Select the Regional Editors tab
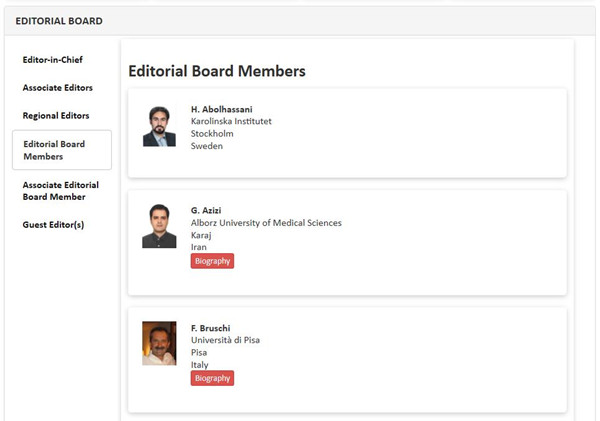Viewport: 600px width, 421px height. [56, 116]
